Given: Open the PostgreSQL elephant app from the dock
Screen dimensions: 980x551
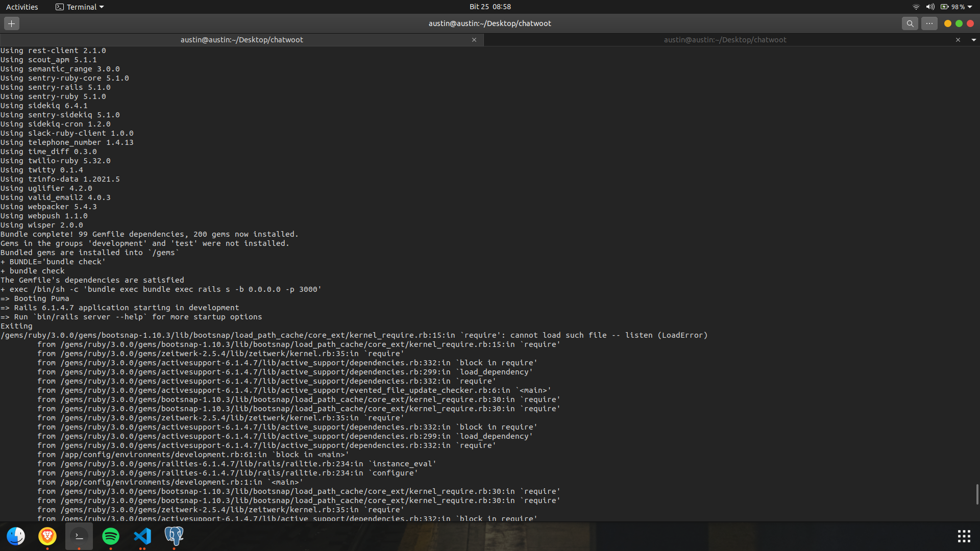Looking at the screenshot, I should click(x=174, y=536).
